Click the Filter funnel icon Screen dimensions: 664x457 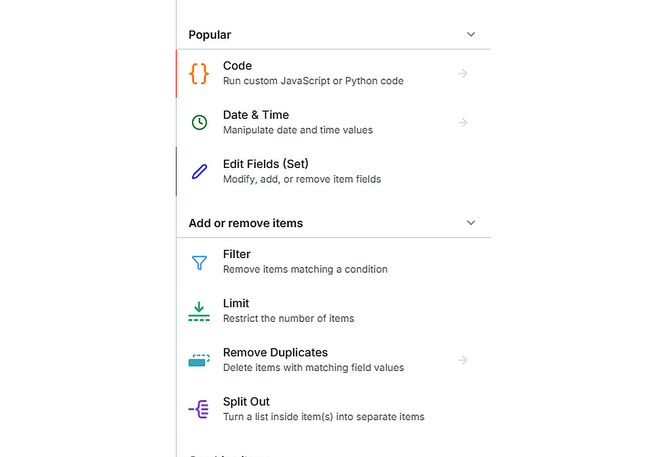[199, 262]
